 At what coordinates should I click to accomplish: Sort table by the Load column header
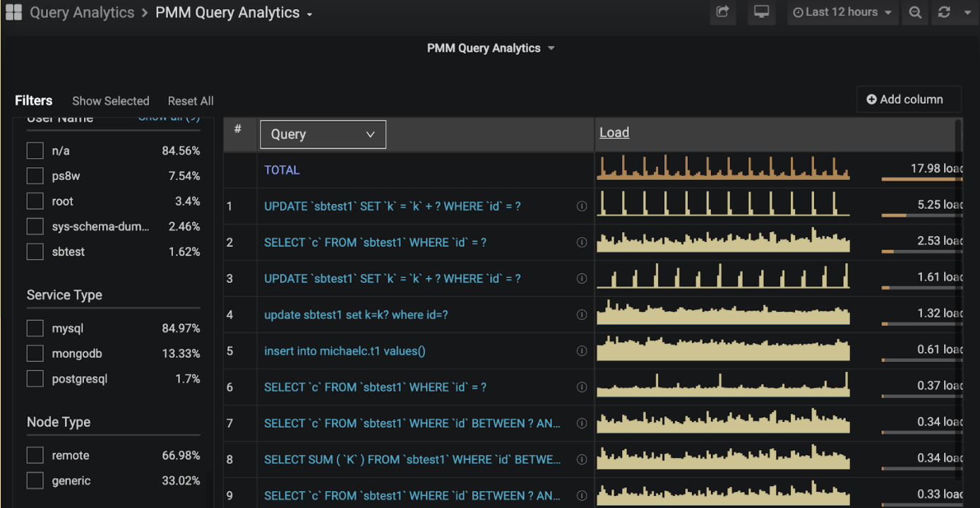coord(614,132)
